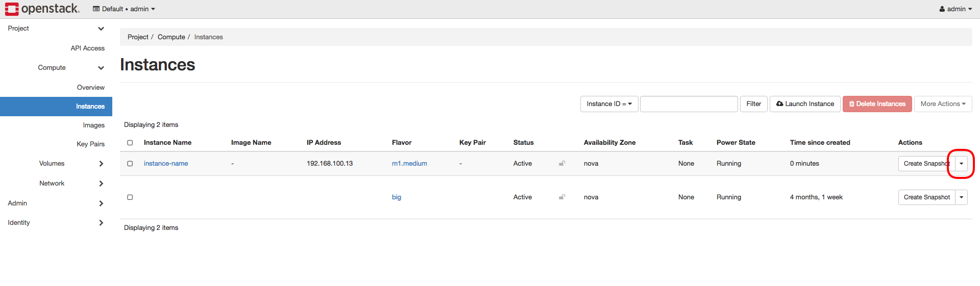Image resolution: width=980 pixels, height=286 pixels.
Task: Open Key Pairs in sidebar
Action: point(90,144)
